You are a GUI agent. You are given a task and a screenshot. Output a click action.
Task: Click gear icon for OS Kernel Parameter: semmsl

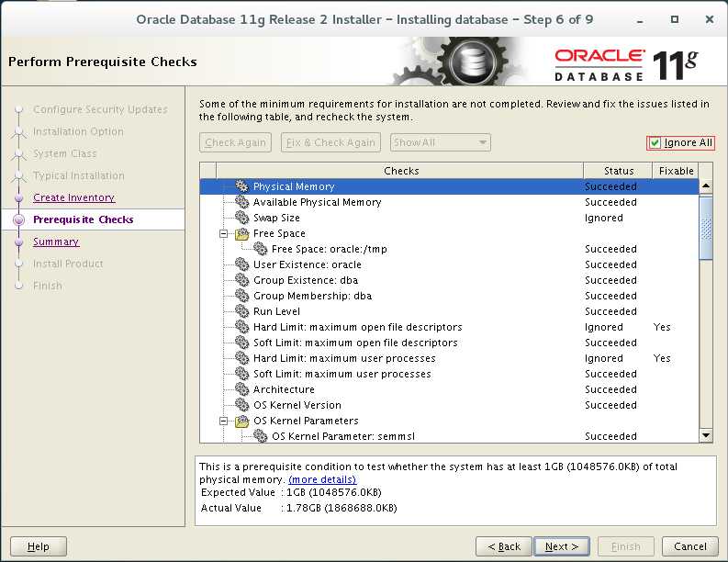click(261, 436)
